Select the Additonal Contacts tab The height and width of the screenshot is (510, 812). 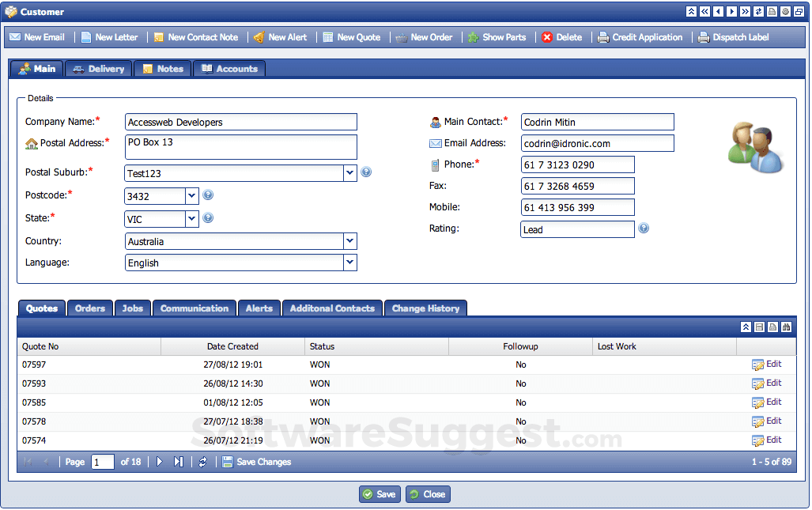332,308
